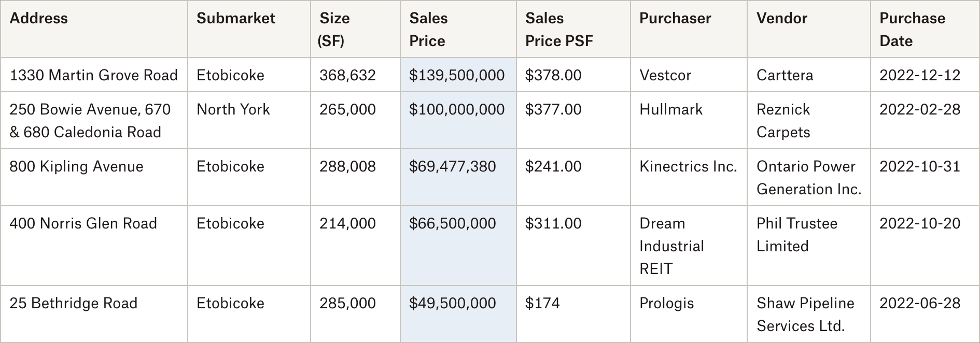This screenshot has width=980, height=343.
Task: Click the Size (SF) header cell
Action: pyautogui.click(x=355, y=29)
